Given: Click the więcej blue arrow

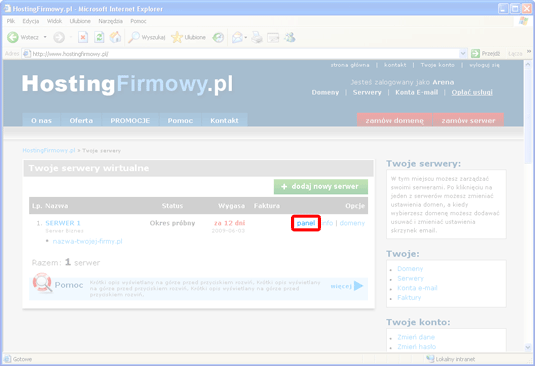Looking at the screenshot, I should coord(358,286).
